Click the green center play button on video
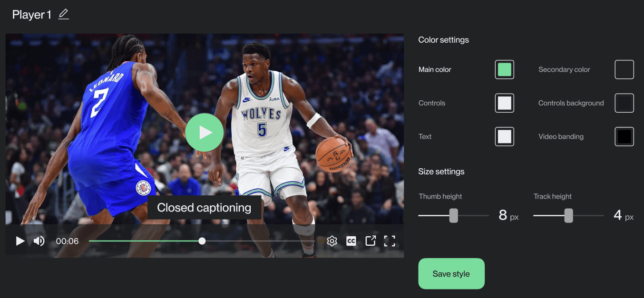This screenshot has width=644, height=298. tap(205, 132)
